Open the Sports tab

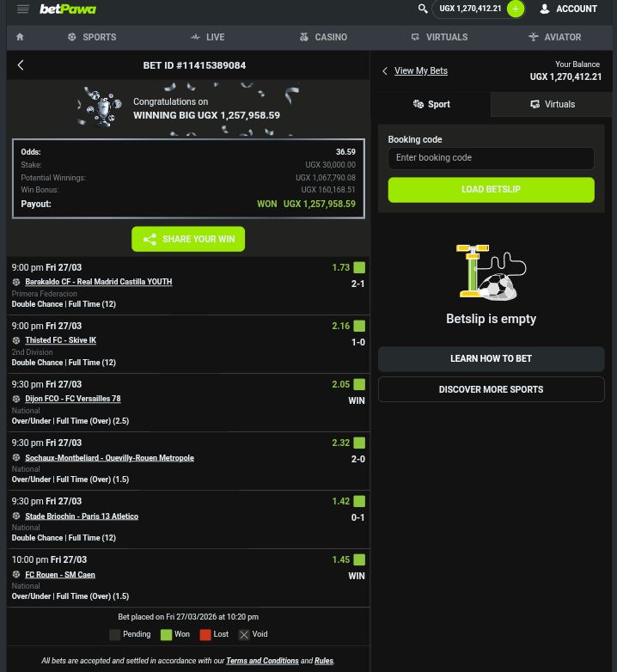point(92,37)
